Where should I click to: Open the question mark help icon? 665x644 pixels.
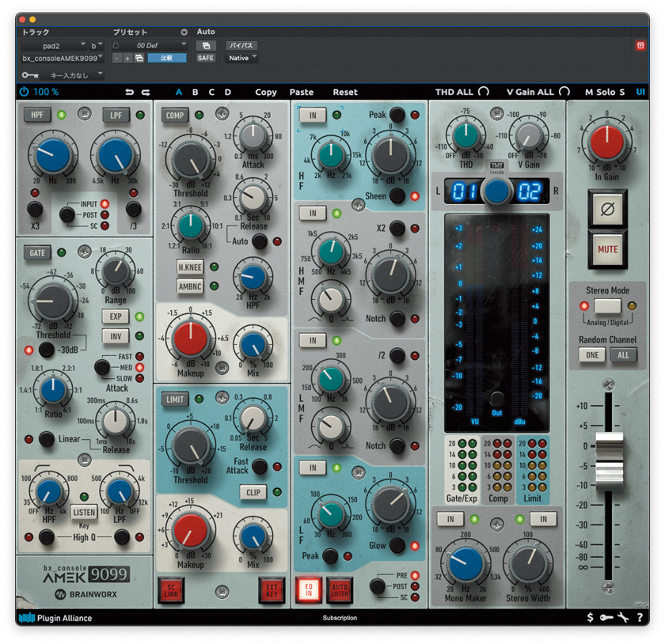640,617
